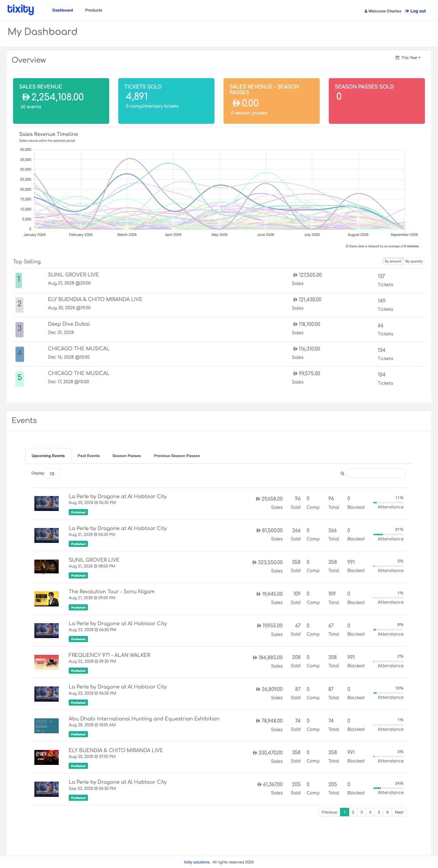The height and width of the screenshot is (868, 438).
Task: Open the SUNIL GROVER LIVE event thumbnail
Action: click(x=47, y=567)
